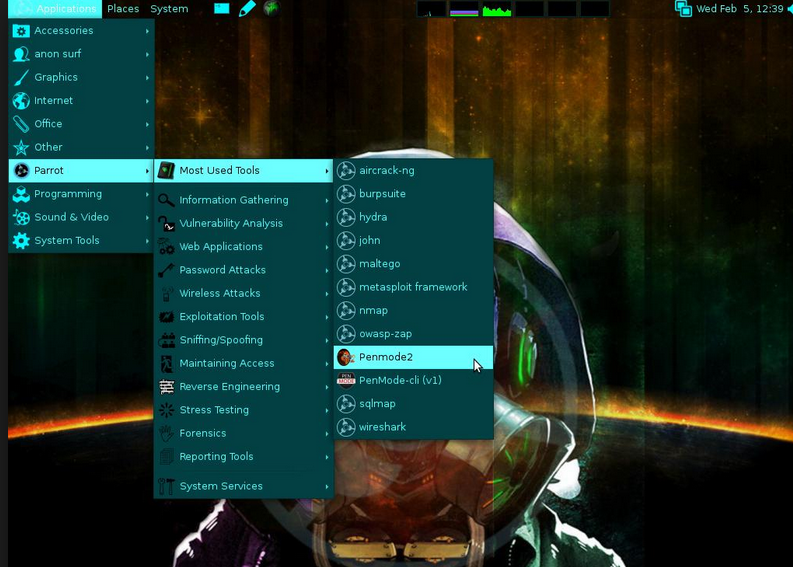793x567 pixels.
Task: Click the workspace switcher icon near clock
Action: (683, 9)
